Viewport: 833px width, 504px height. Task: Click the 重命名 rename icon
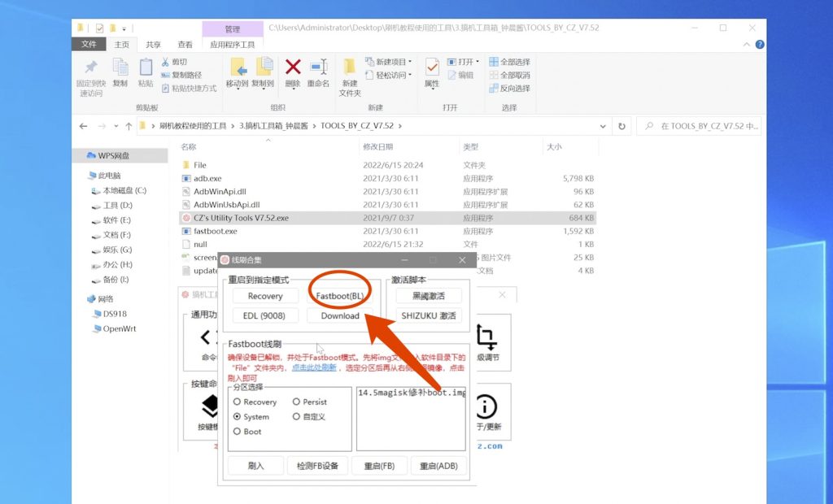coord(318,67)
